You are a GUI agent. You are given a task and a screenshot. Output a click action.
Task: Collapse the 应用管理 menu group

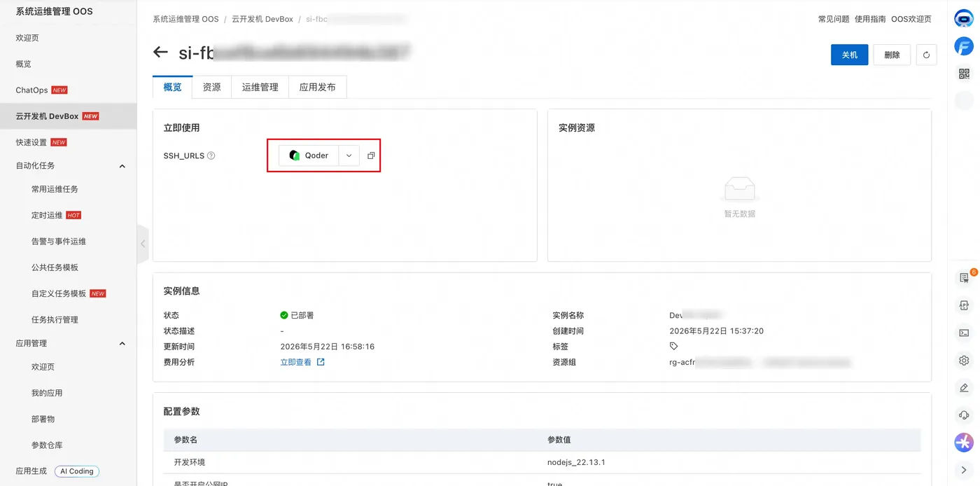tap(122, 344)
